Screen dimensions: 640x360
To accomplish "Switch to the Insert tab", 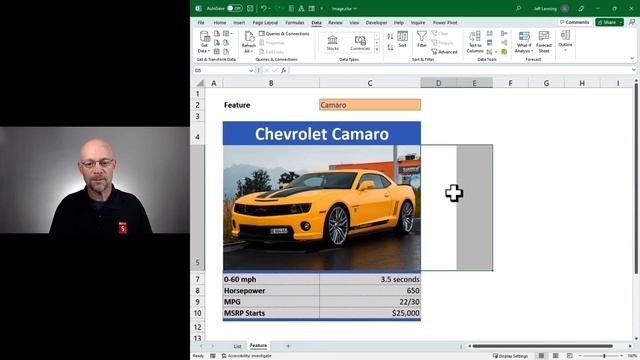I will point(239,22).
